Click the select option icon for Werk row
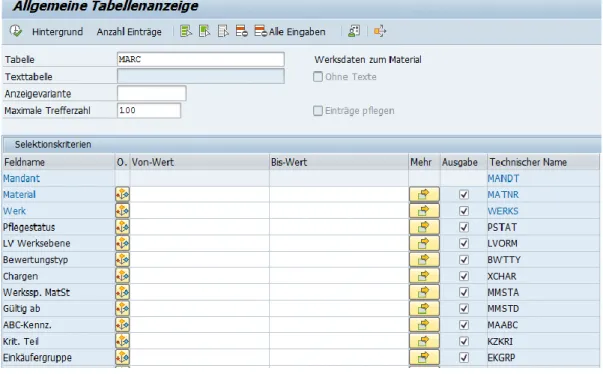This screenshot has height=374, width=603. [122, 211]
